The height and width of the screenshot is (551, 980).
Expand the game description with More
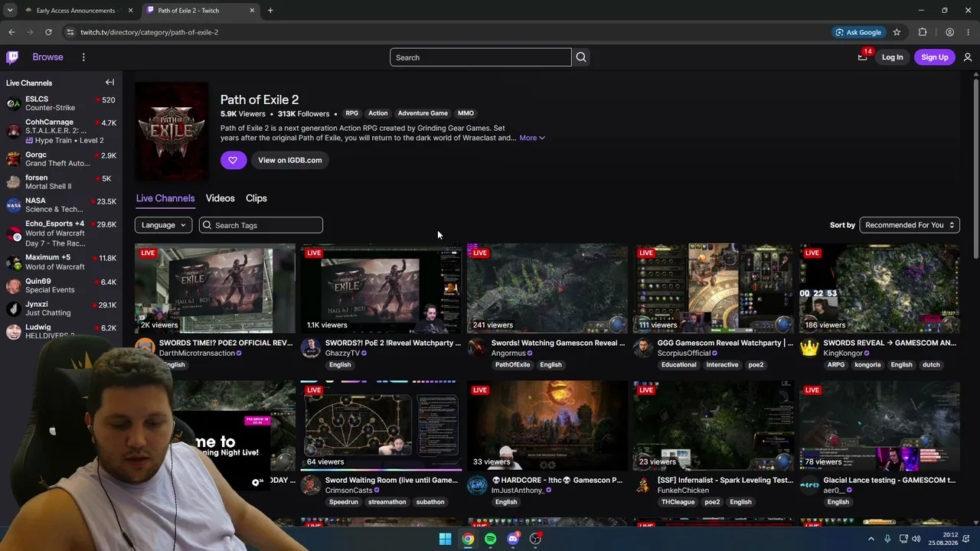[532, 138]
